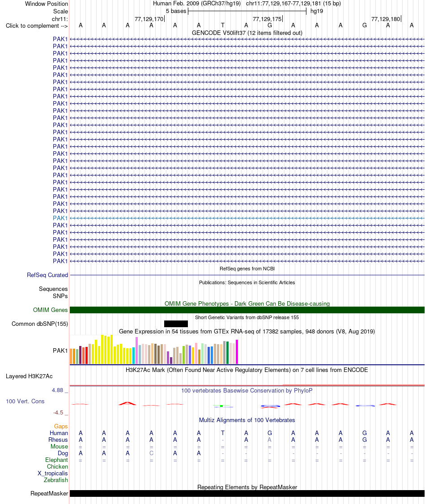Open "Short Genetic Variants from dbSNP release 155"
This screenshot has height=504, width=425.
click(246, 317)
